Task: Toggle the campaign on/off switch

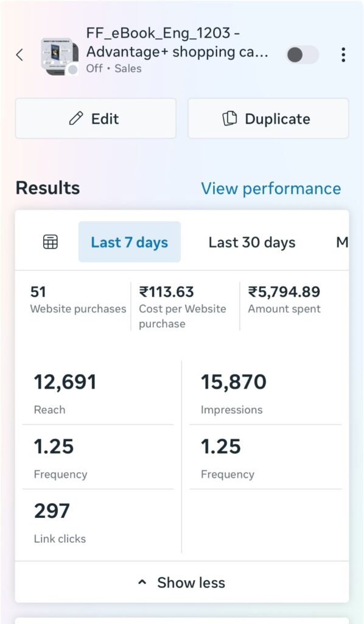Action: click(x=303, y=55)
